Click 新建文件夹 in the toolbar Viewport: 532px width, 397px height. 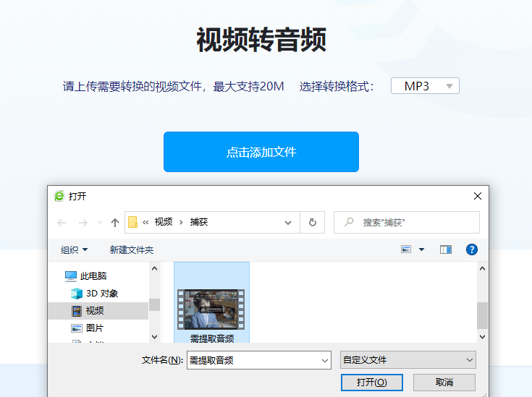pos(131,249)
